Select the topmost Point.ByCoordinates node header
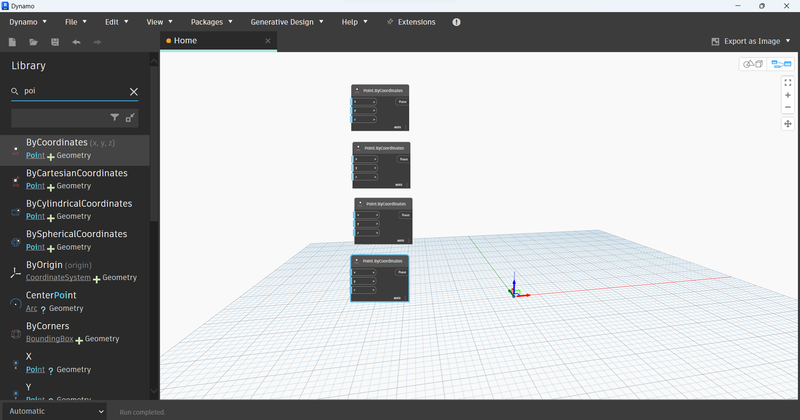Screen dimensions: 800x420 (x=380, y=90)
